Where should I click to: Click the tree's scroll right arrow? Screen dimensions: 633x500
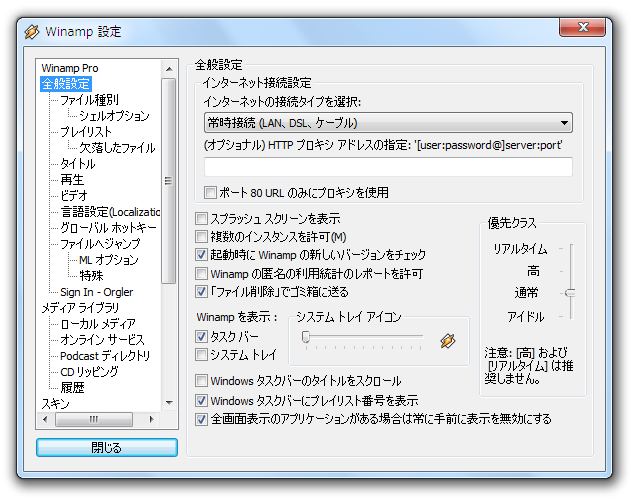point(152,419)
